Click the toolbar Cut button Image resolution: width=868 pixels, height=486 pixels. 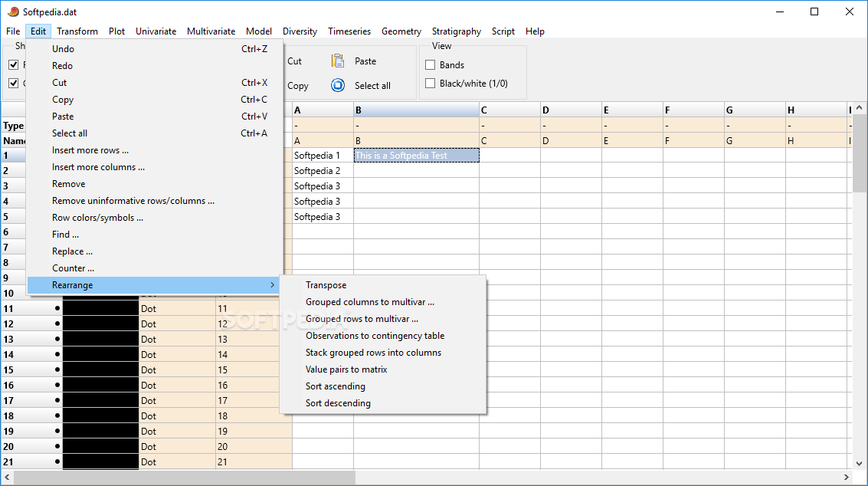click(294, 61)
